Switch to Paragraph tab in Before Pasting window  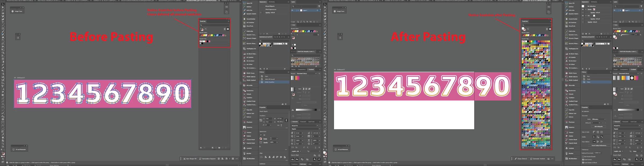(303, 122)
